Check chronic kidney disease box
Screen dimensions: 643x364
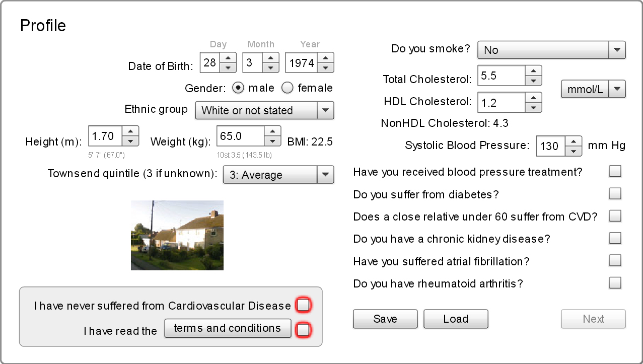tap(615, 238)
